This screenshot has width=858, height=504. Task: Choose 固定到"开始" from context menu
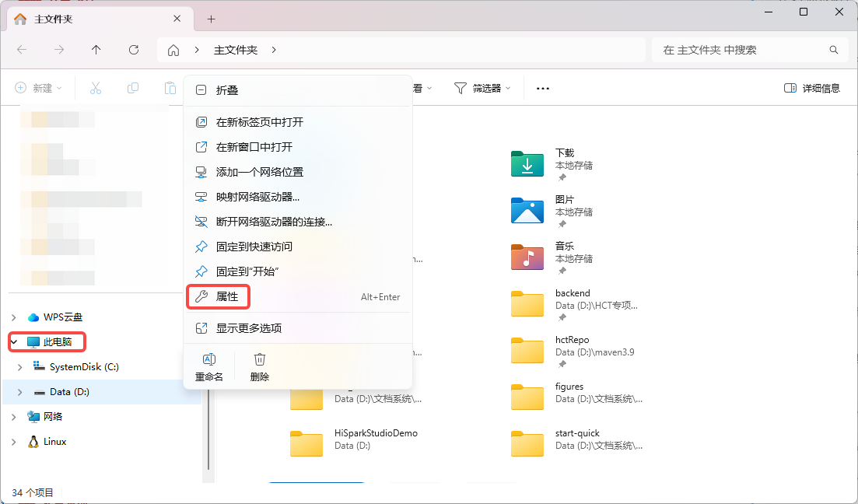298,271
